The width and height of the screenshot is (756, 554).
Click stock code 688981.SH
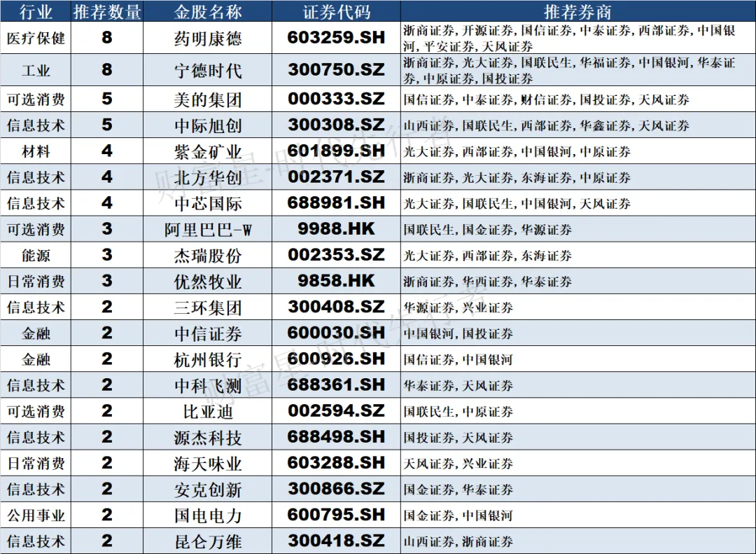click(336, 204)
